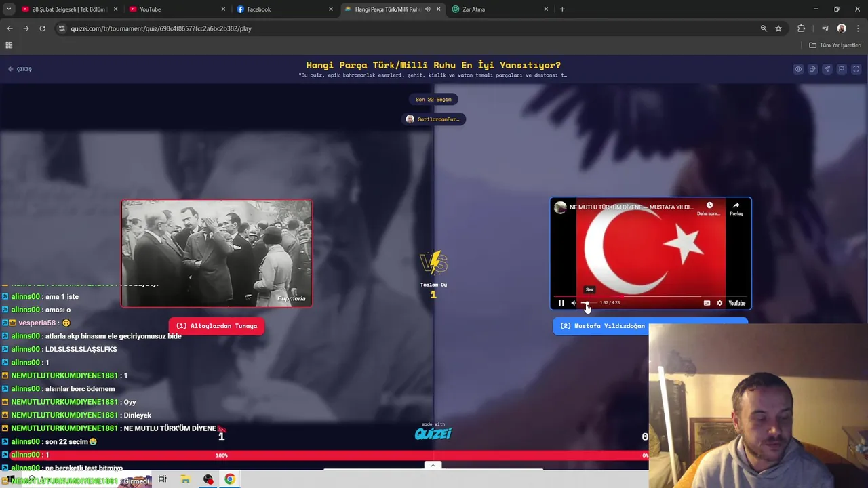Pause the Mustafa Yıldızdoğan YouTube video
The image size is (868, 488).
point(561,303)
